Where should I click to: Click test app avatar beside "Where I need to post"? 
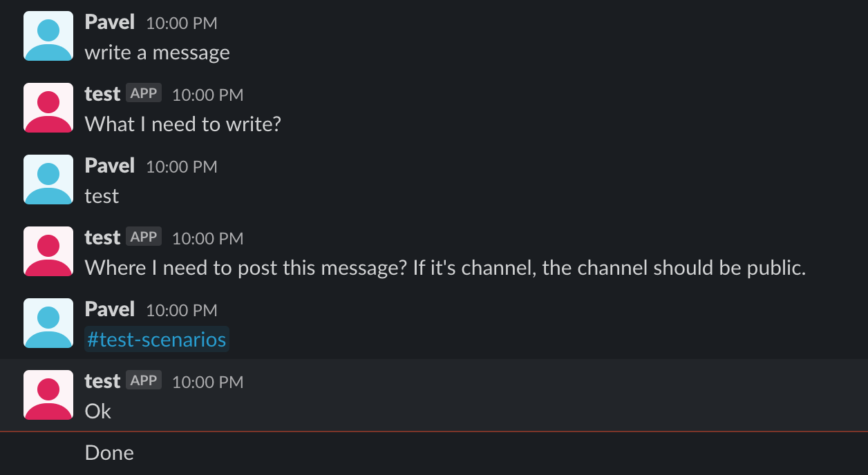pos(48,251)
